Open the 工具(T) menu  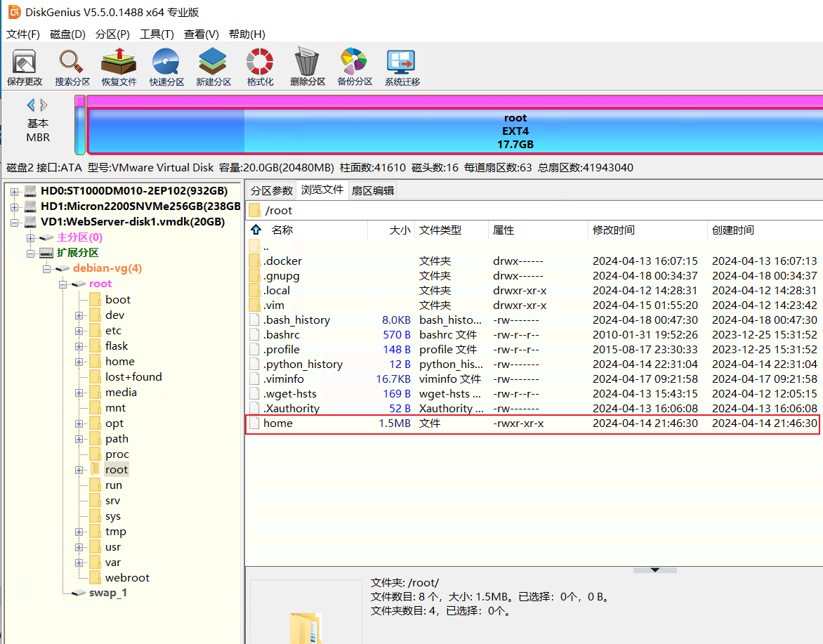point(157,34)
